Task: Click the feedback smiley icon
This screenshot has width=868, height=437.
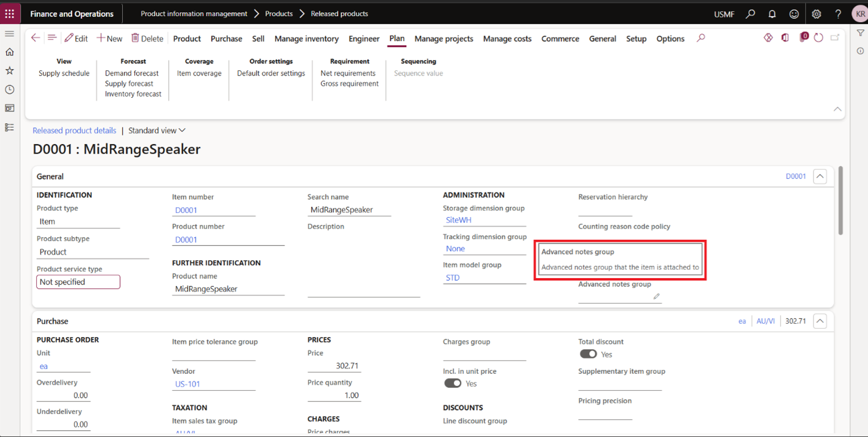Action: (794, 14)
